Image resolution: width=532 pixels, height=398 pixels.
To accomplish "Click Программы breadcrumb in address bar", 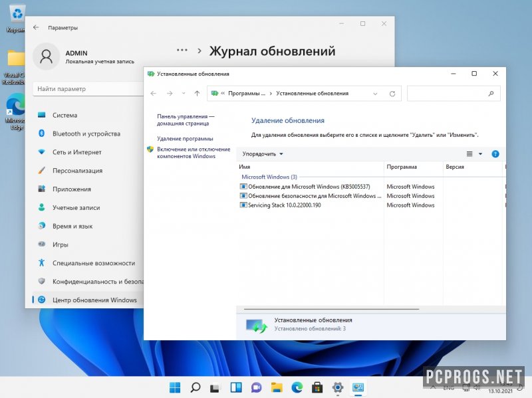I will point(247,94).
